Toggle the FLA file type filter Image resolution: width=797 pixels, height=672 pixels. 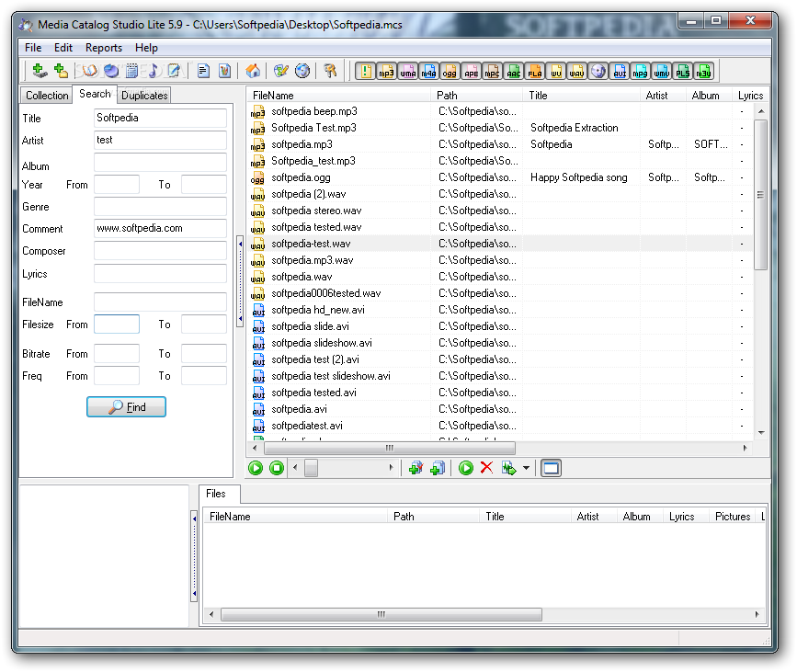[x=535, y=71]
